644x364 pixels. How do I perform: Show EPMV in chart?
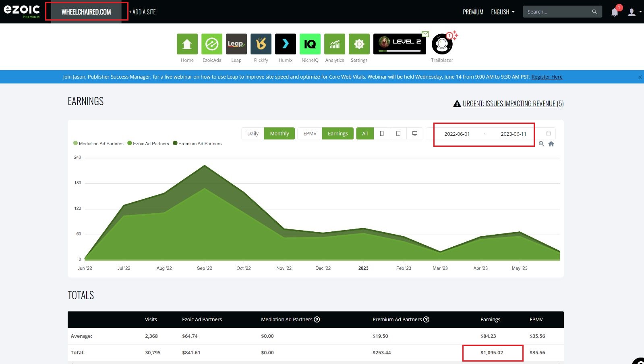click(x=310, y=133)
